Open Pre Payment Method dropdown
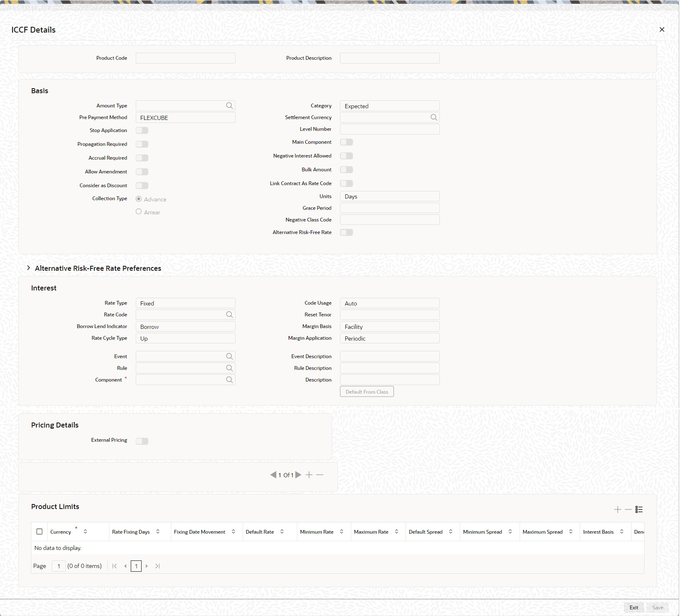The width and height of the screenshot is (680, 616). [185, 117]
